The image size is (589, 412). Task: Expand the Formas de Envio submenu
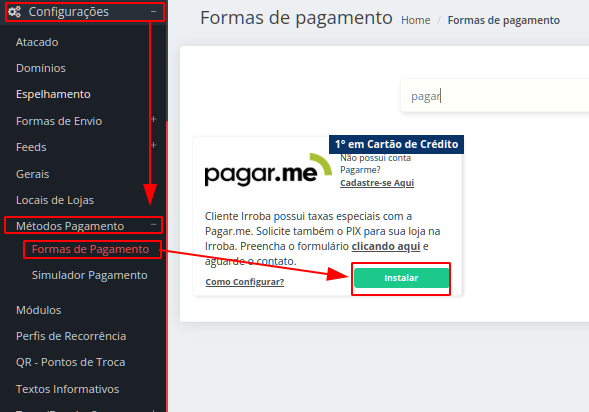(x=154, y=119)
